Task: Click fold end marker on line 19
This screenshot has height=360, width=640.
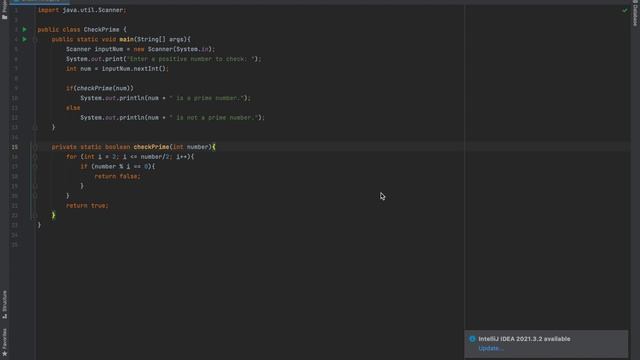Action: tap(35, 186)
